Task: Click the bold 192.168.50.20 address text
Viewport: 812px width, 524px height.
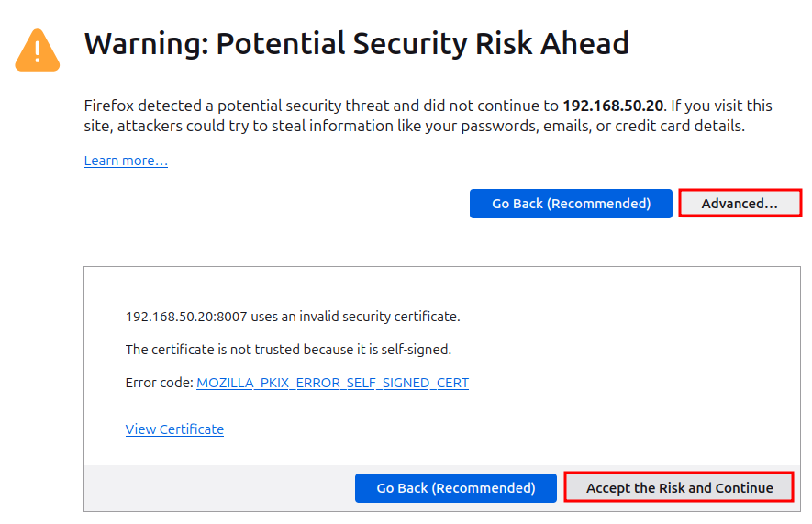Action: coord(613,106)
